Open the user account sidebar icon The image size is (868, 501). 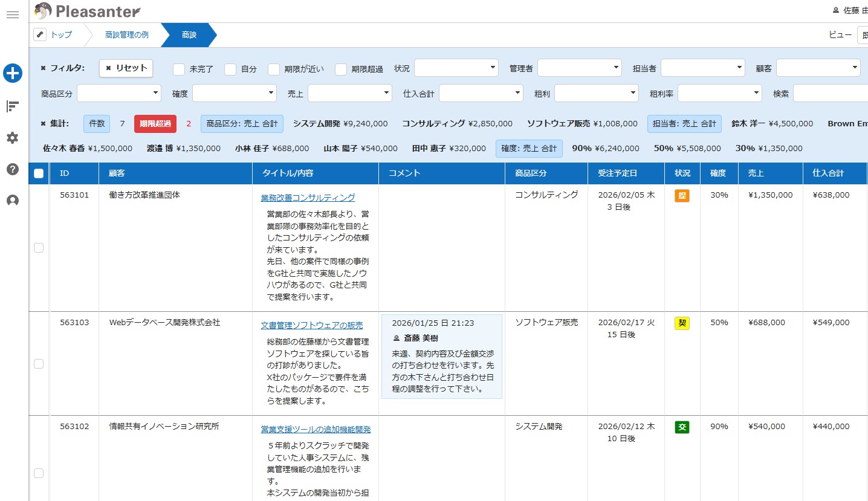(x=12, y=201)
